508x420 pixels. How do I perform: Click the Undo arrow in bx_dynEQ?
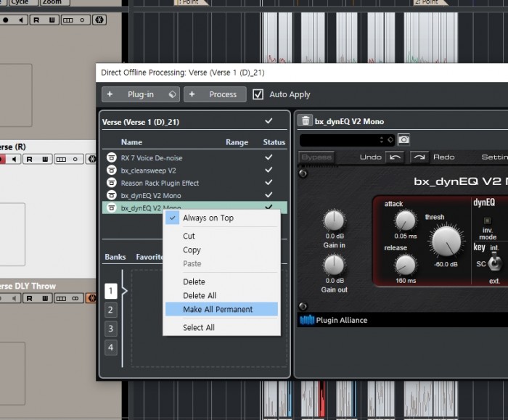[x=395, y=157]
